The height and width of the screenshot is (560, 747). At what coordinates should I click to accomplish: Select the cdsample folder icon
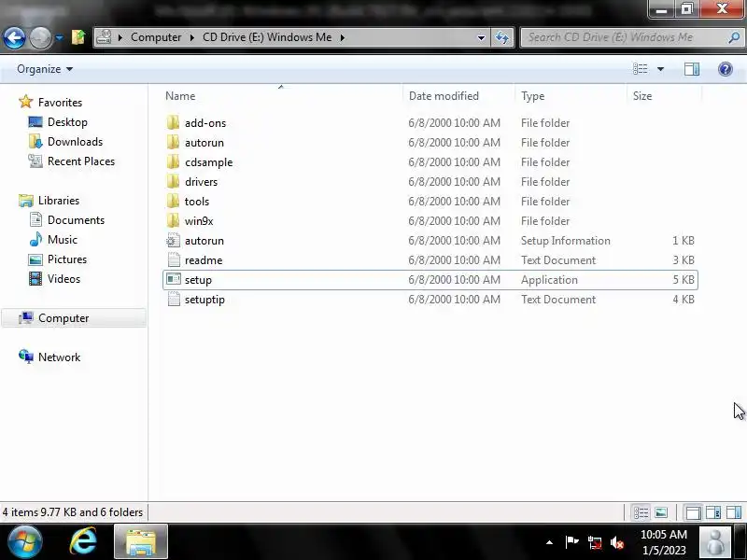click(x=174, y=161)
